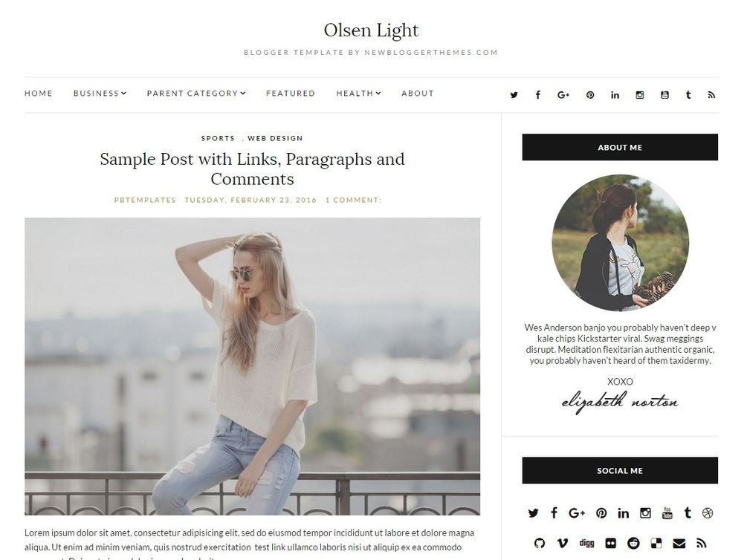747x560 pixels.
Task: Open the Dribbble icon in the Social Me widget
Action: 708,513
